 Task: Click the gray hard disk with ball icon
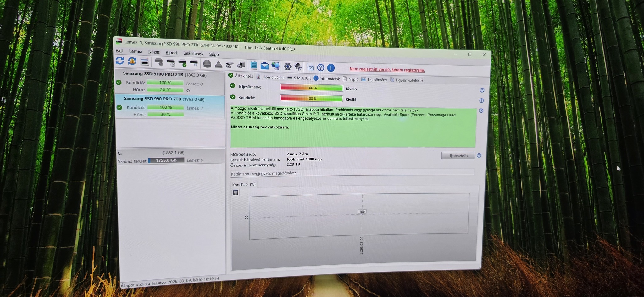[159, 62]
